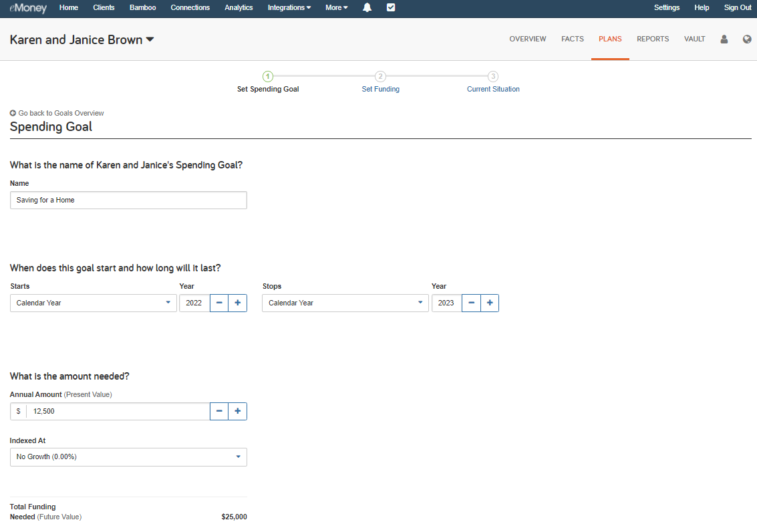The height and width of the screenshot is (532, 757).
Task: Increase the stop year with plus button
Action: (x=490, y=303)
